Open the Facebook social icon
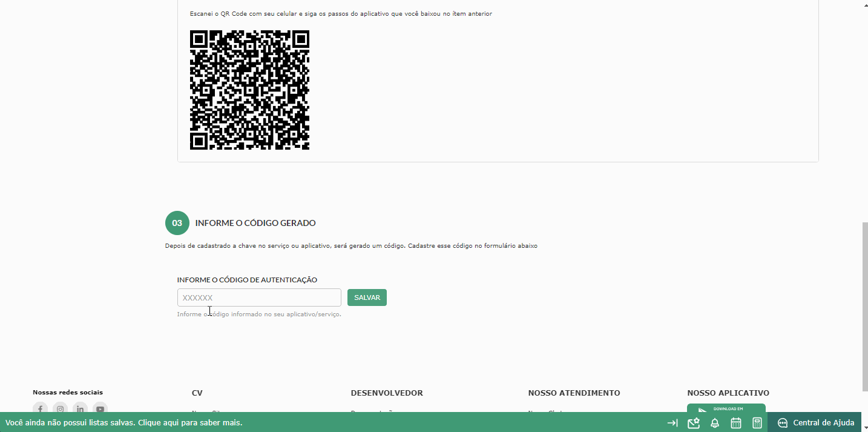 tap(40, 408)
